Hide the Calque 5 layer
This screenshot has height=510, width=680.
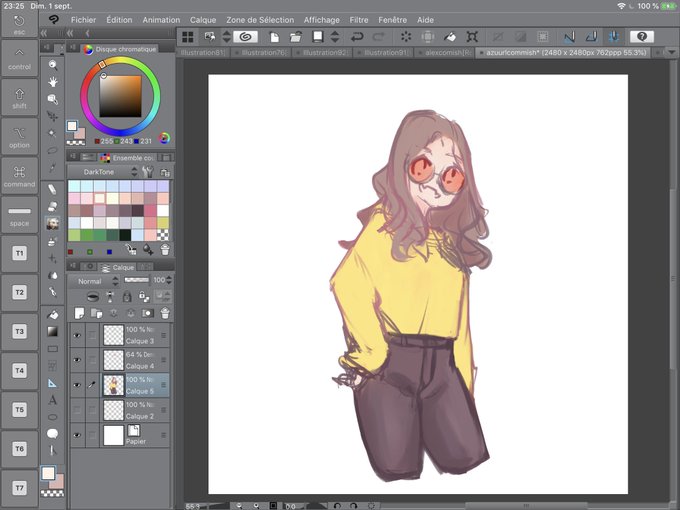point(77,385)
